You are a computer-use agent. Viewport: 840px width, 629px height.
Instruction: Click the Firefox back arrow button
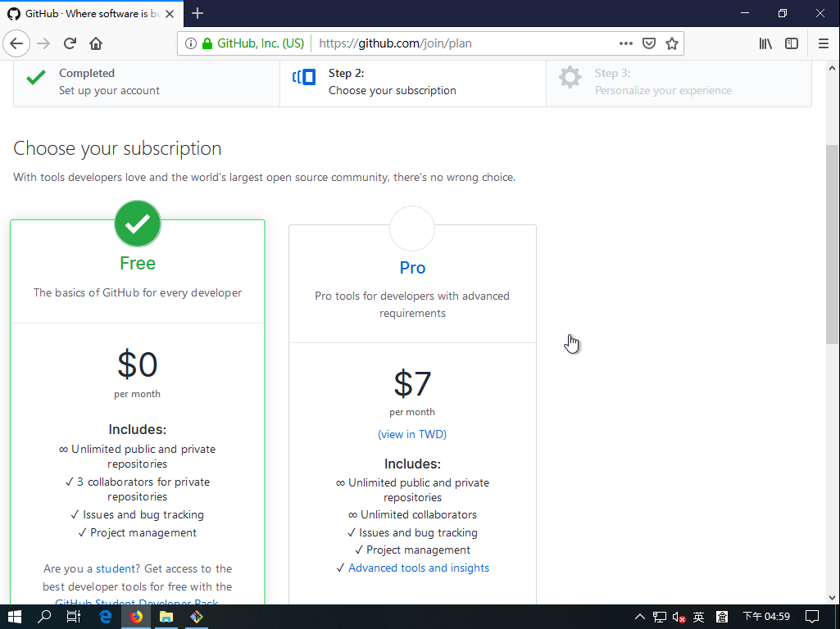pos(17,43)
